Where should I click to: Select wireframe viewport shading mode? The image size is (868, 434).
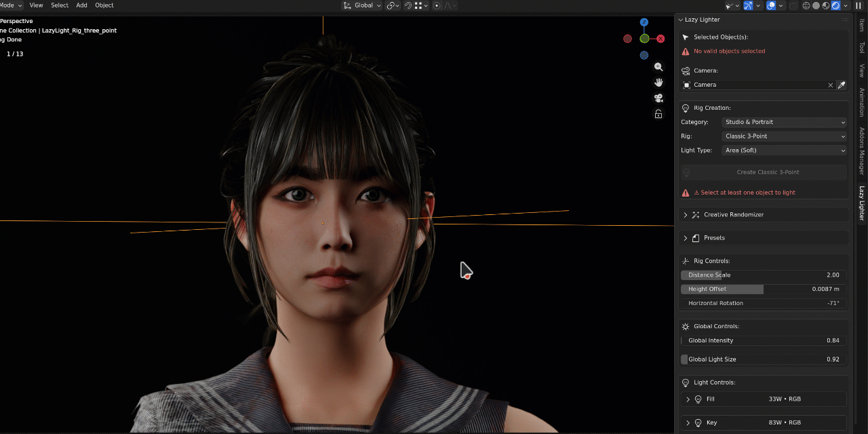point(806,5)
